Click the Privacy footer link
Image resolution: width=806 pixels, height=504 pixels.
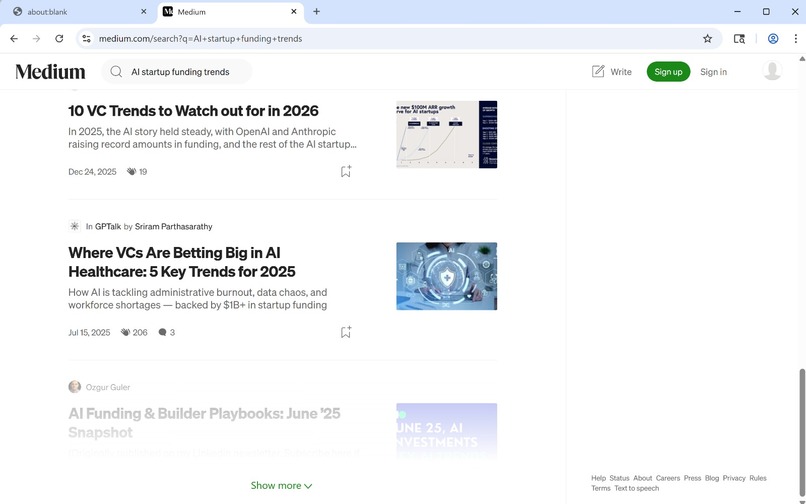point(734,478)
